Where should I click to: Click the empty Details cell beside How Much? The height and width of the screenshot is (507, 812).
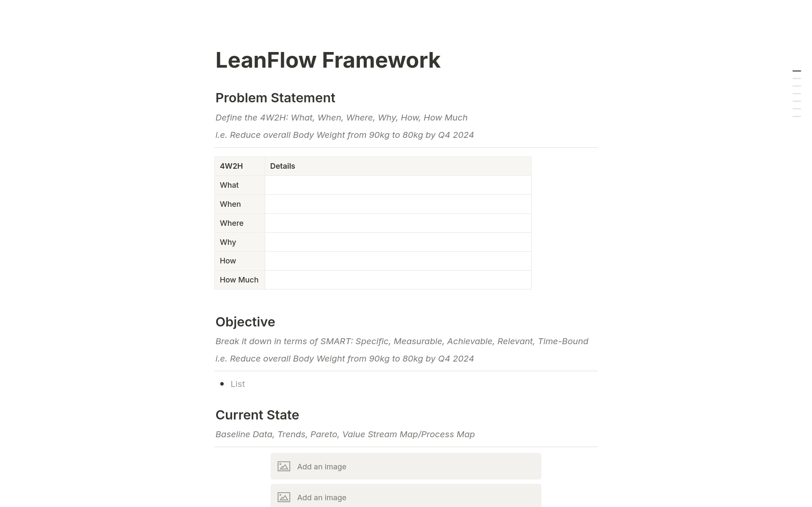point(398,280)
